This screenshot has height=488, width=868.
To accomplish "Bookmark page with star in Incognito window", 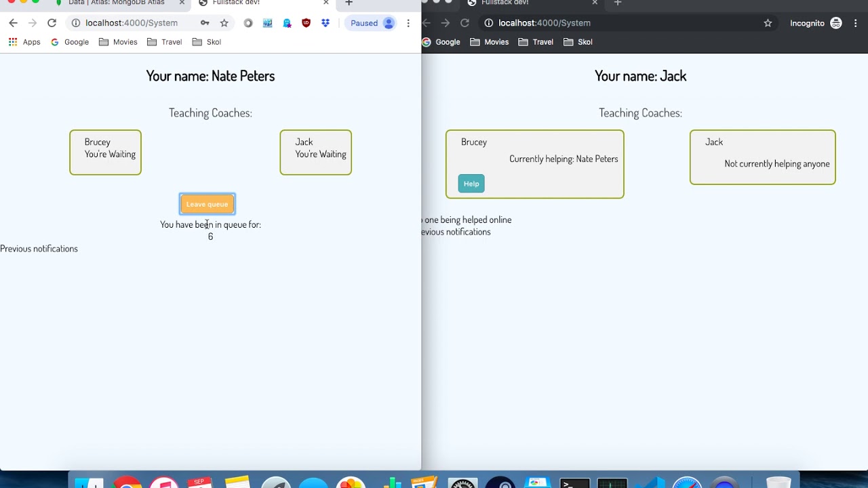I will point(768,23).
